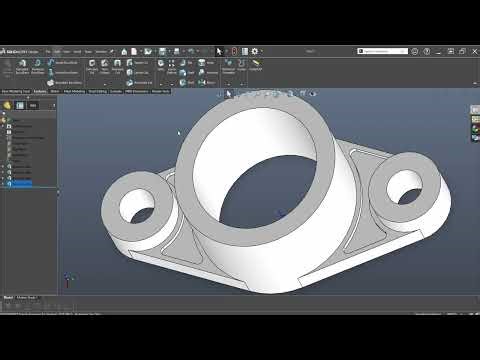This screenshot has width=480, height=360.
Task: Select the Extruded Cut tool
Action: (92, 67)
